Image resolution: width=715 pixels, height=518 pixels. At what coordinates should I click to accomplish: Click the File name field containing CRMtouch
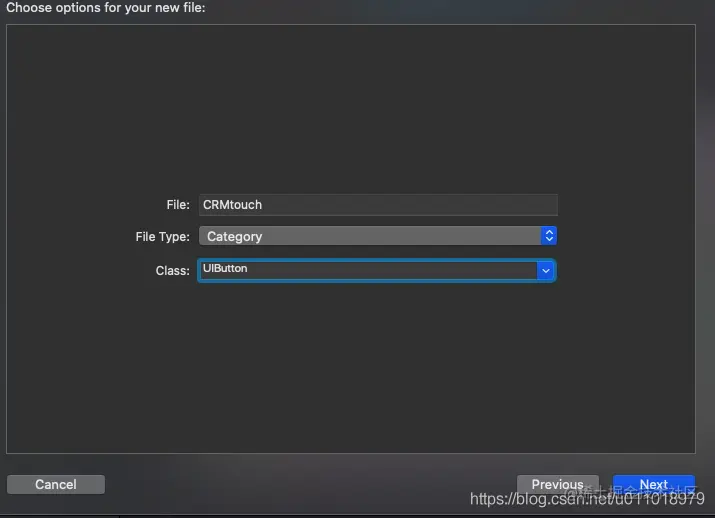[378, 205]
